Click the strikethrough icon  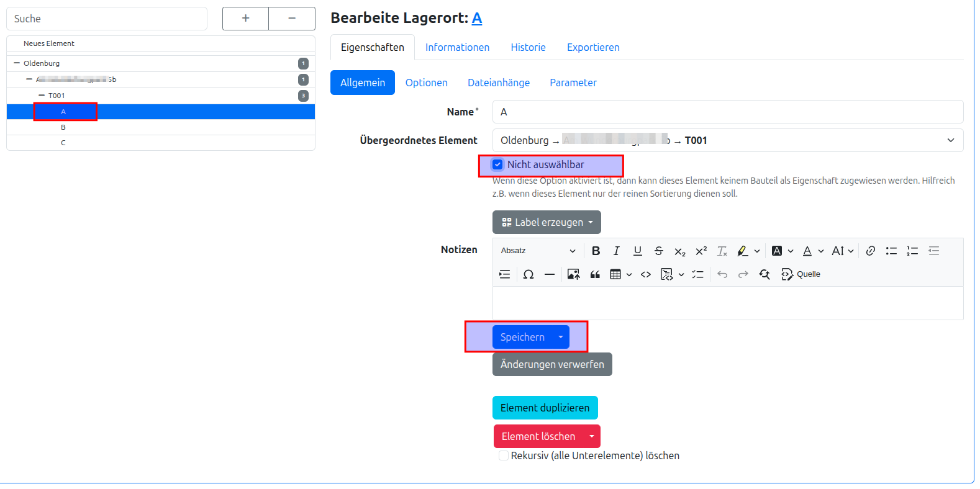point(659,251)
